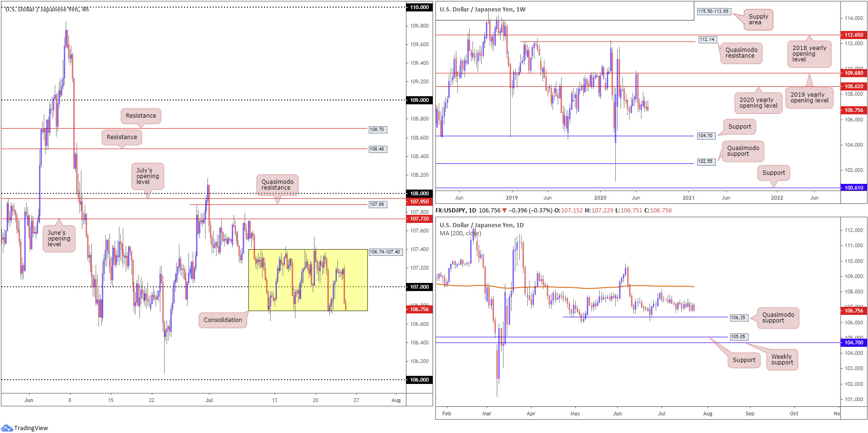Click the Supply area callout on weekly chart
868x433 pixels.
click(758, 20)
